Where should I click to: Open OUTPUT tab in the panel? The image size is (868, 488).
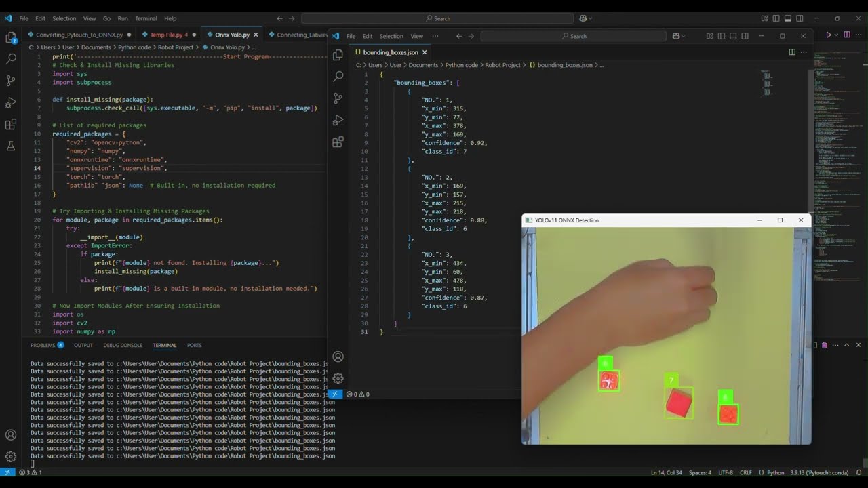[x=83, y=345]
